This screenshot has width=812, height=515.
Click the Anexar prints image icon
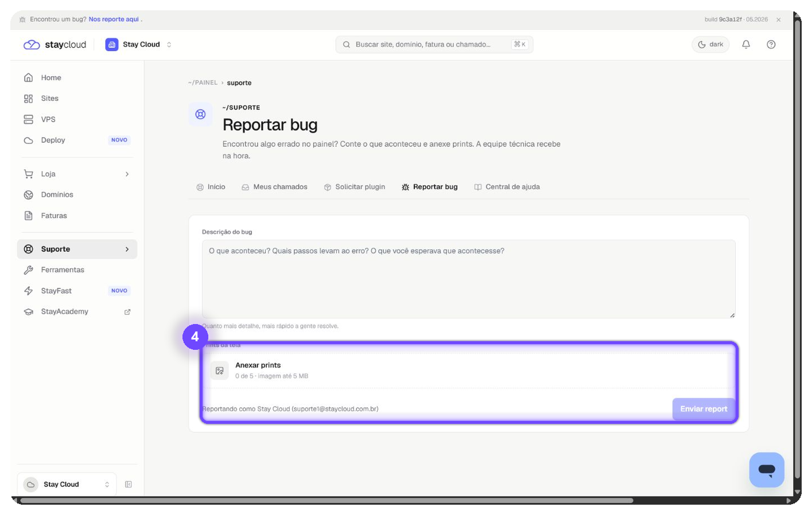pyautogui.click(x=219, y=371)
